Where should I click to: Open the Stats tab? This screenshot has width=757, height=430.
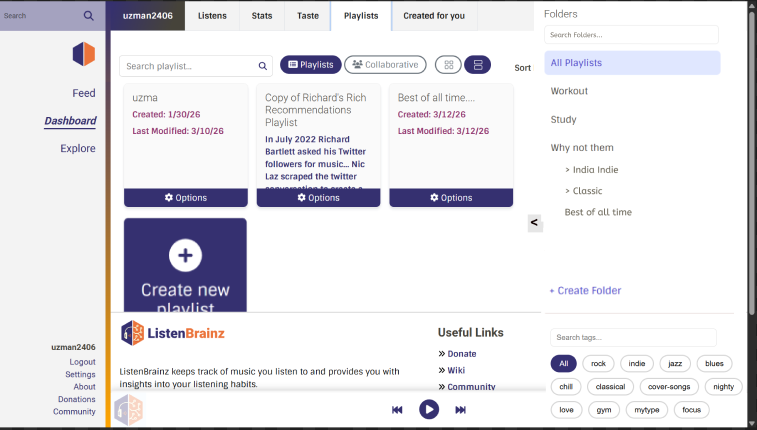(262, 16)
